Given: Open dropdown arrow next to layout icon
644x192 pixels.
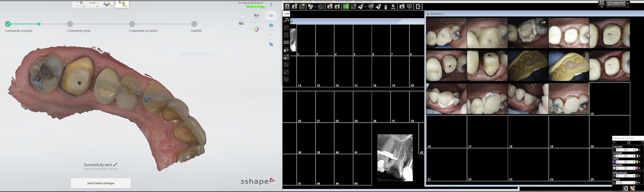Looking at the screenshot, I should (316, 7).
